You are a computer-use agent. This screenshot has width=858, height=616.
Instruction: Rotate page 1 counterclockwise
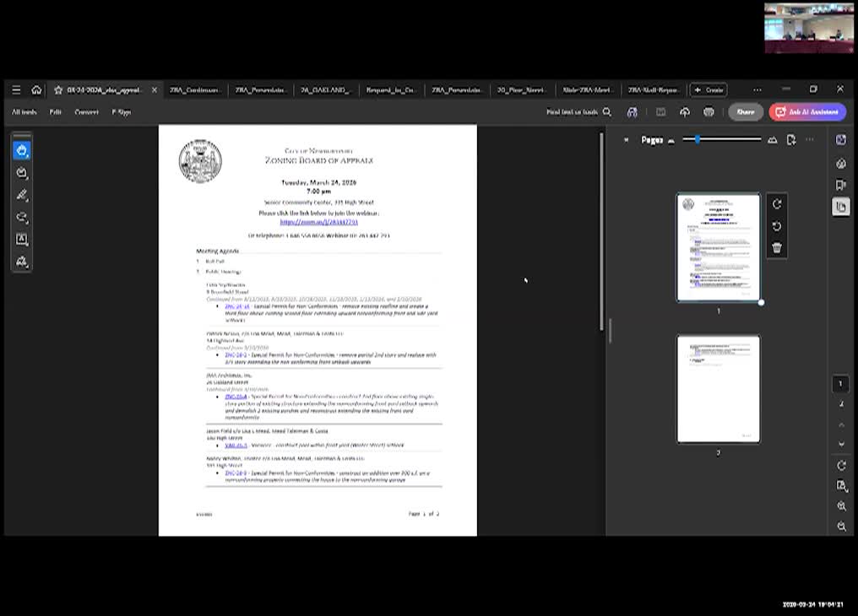click(x=777, y=226)
